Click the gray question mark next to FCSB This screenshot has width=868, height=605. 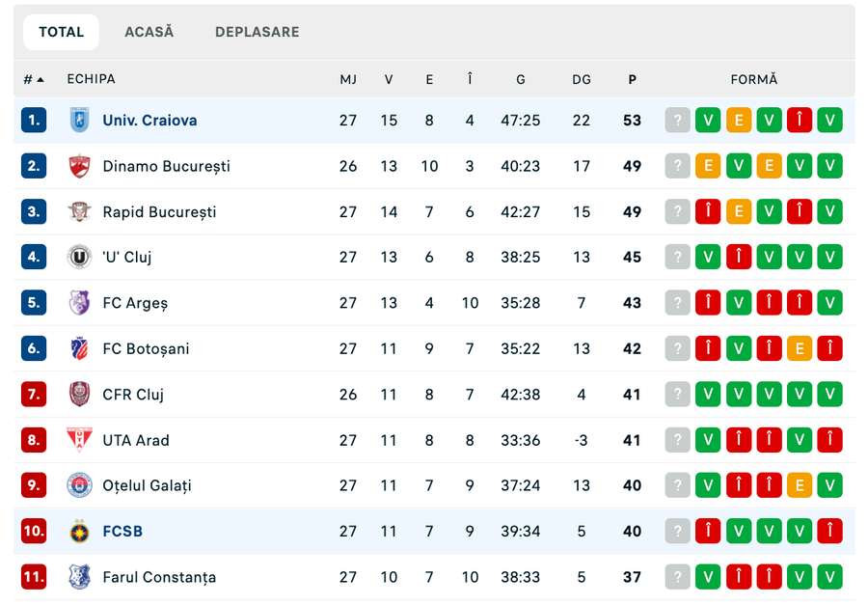678,532
